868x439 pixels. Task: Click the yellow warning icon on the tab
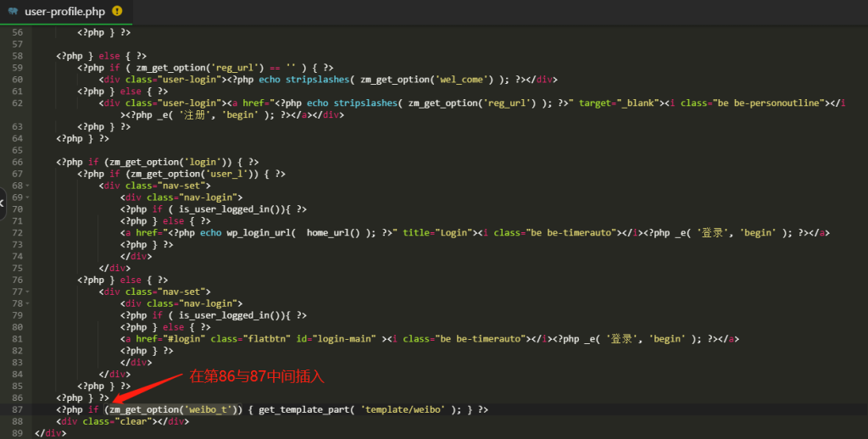116,11
